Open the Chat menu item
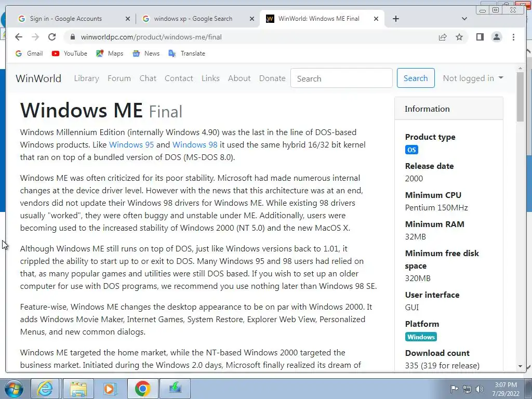 pos(148,78)
